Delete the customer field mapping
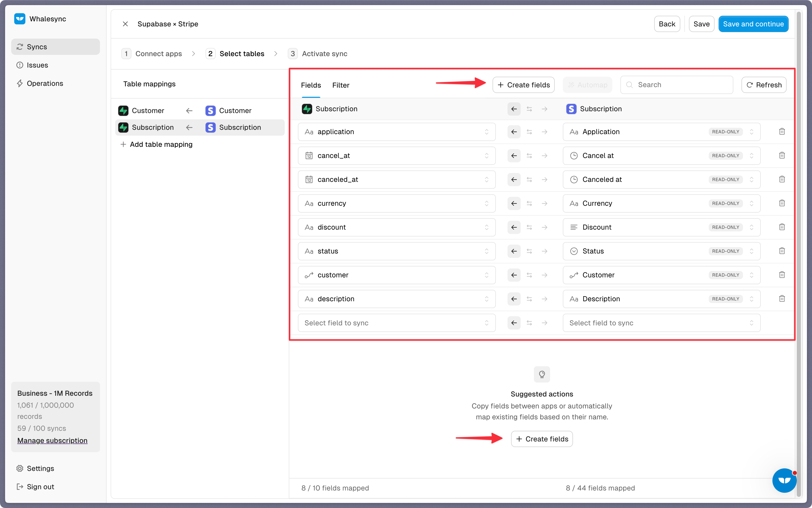The image size is (812, 508). pyautogui.click(x=782, y=275)
